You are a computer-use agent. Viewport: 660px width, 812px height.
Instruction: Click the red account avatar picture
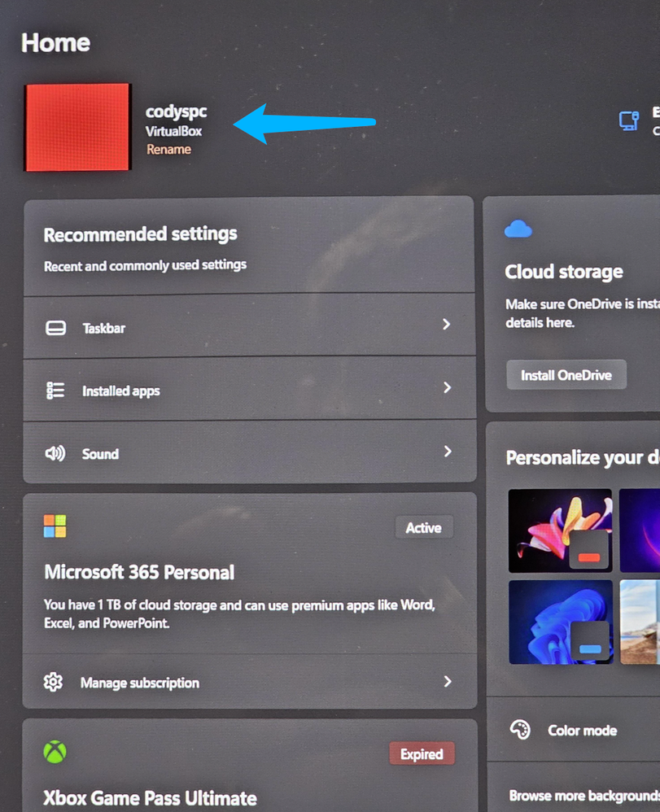click(77, 127)
